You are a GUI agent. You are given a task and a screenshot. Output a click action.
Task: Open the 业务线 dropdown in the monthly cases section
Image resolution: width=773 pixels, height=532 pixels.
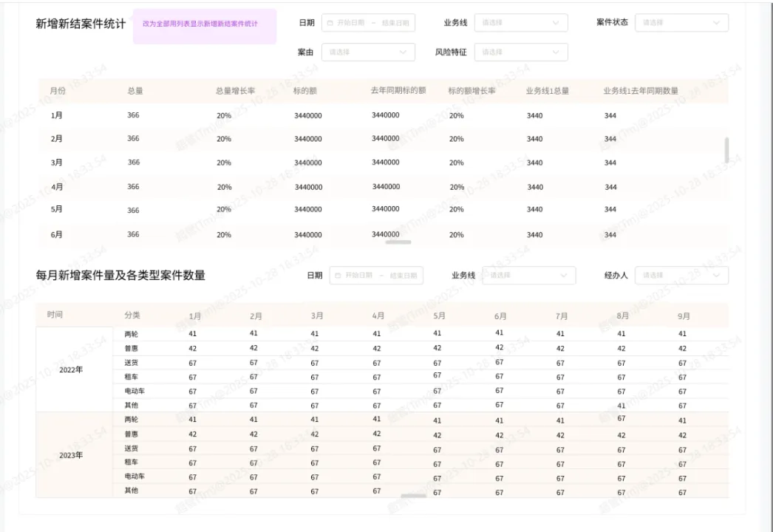[528, 275]
